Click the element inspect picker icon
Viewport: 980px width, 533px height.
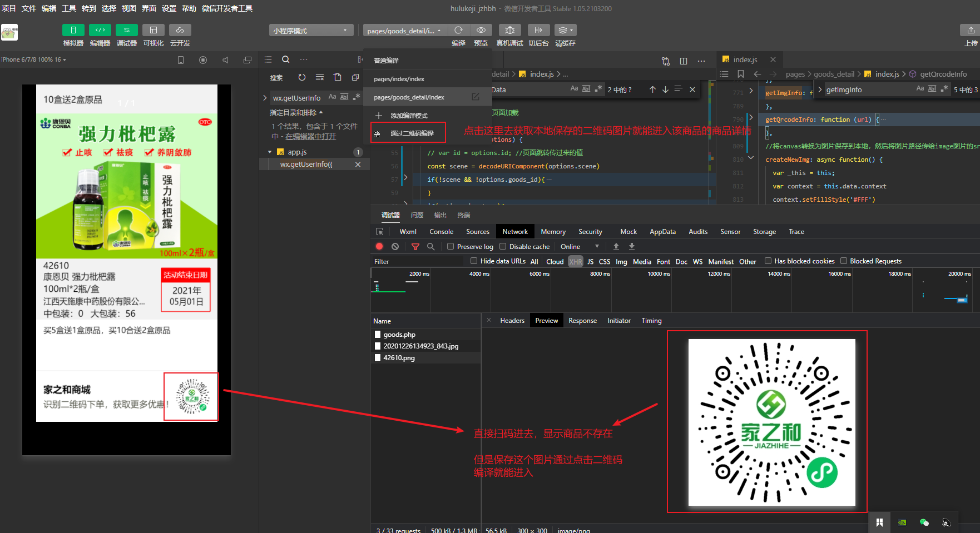[x=380, y=232]
